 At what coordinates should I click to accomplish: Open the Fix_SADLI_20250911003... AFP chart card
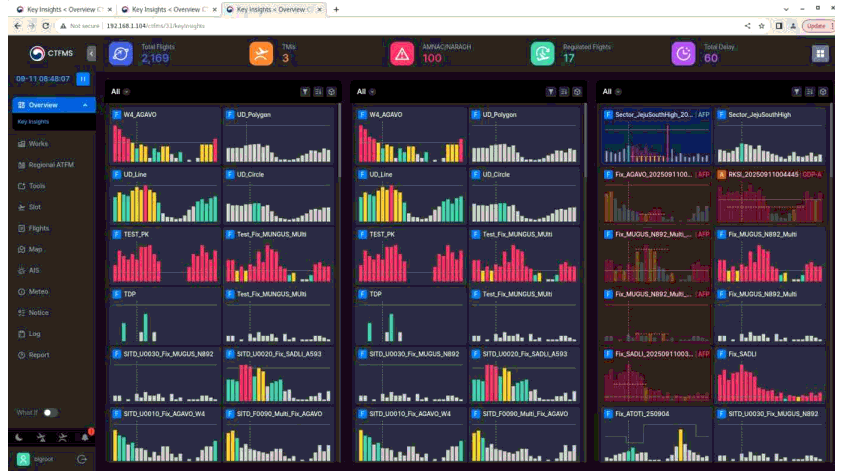click(657, 376)
